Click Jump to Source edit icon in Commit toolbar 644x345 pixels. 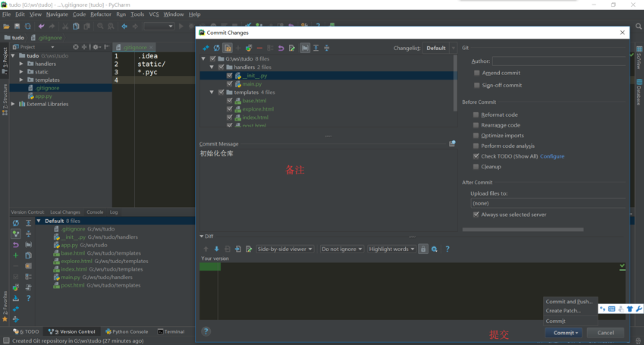pos(292,48)
